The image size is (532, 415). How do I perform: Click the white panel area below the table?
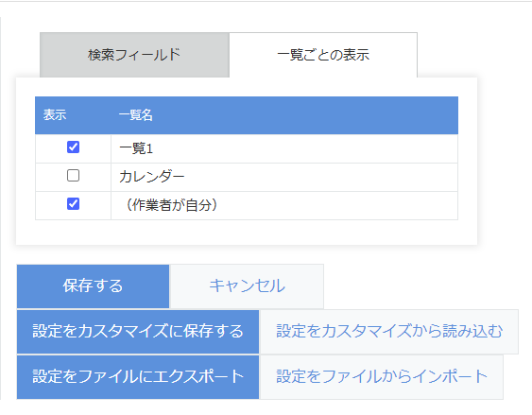click(247, 233)
